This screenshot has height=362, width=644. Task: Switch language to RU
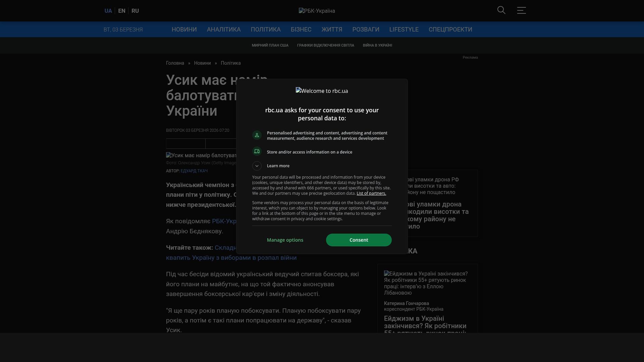coord(135,11)
